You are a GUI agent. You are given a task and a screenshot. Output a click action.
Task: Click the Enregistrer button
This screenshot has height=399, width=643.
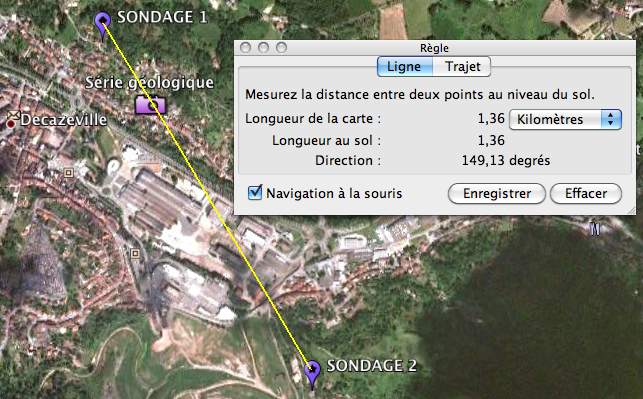[497, 194]
